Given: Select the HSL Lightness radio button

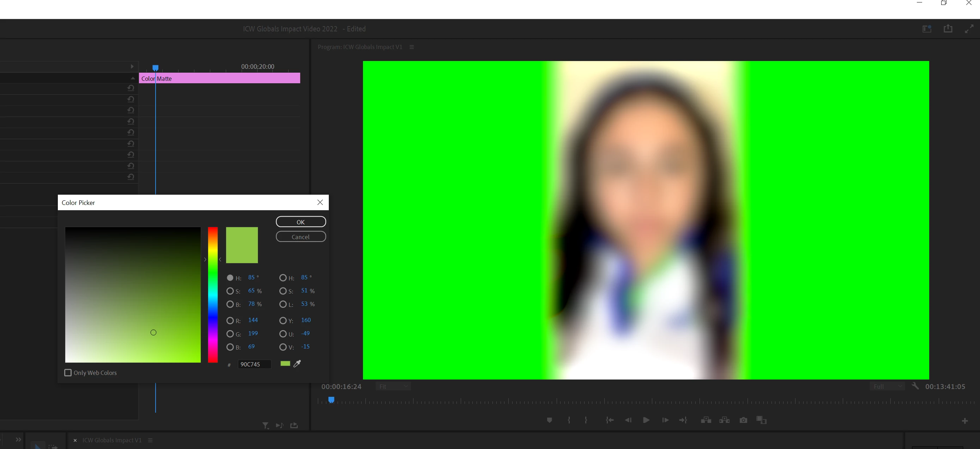Looking at the screenshot, I should pyautogui.click(x=283, y=304).
